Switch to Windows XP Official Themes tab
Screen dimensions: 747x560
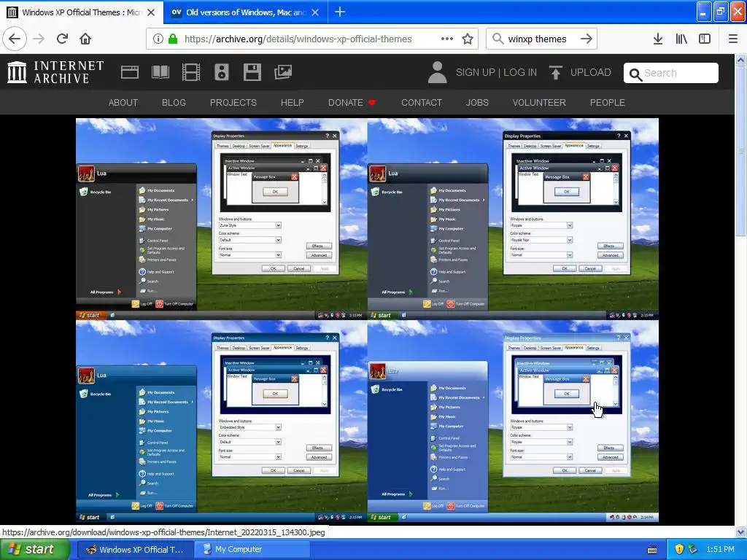(81, 12)
